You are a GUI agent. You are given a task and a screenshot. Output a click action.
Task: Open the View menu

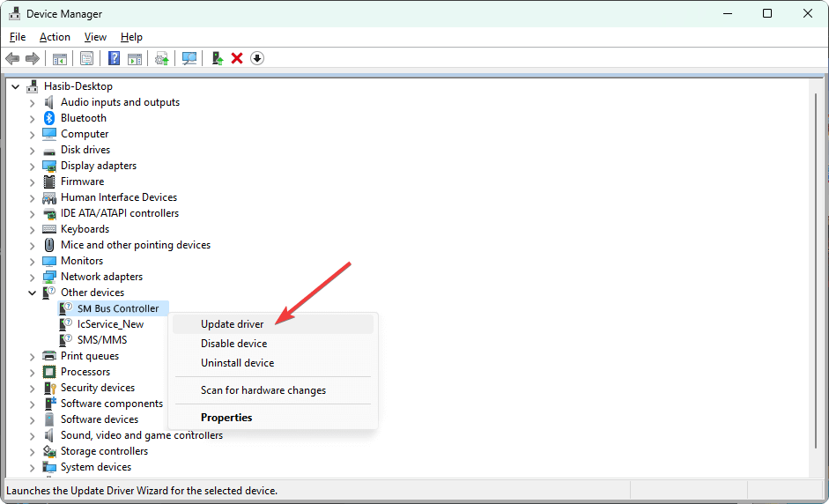click(95, 37)
